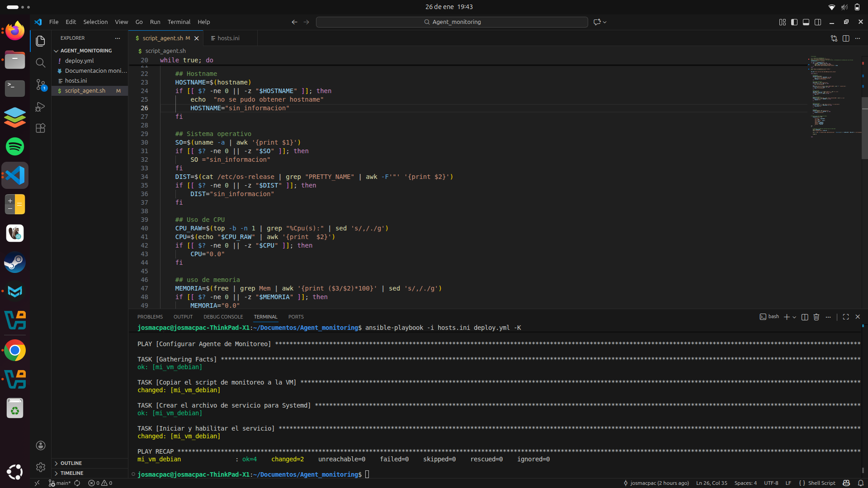Open the terminal profile dropdown arrow
Image resolution: width=868 pixels, height=488 pixels.
[x=794, y=317]
